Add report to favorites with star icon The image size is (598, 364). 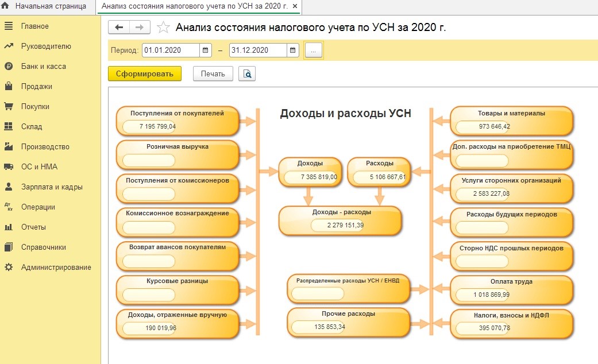tap(163, 28)
